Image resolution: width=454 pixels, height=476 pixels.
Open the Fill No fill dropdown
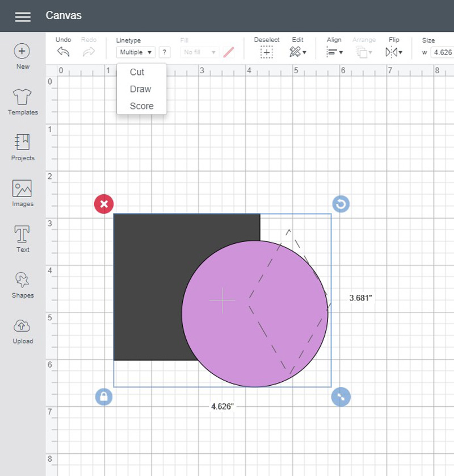200,52
